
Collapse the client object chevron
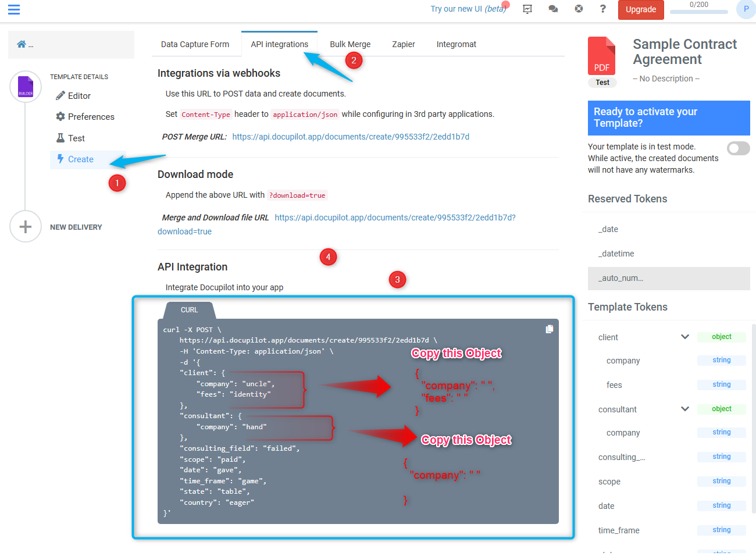685,337
